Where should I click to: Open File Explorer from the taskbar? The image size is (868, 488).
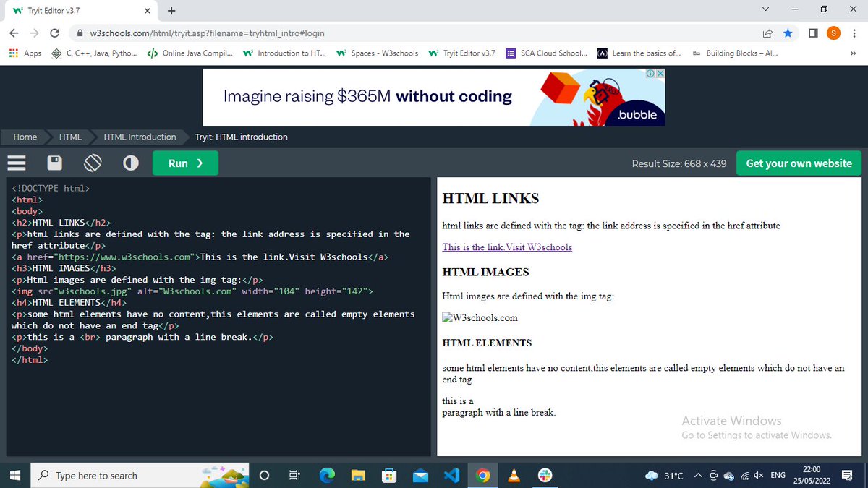click(359, 475)
